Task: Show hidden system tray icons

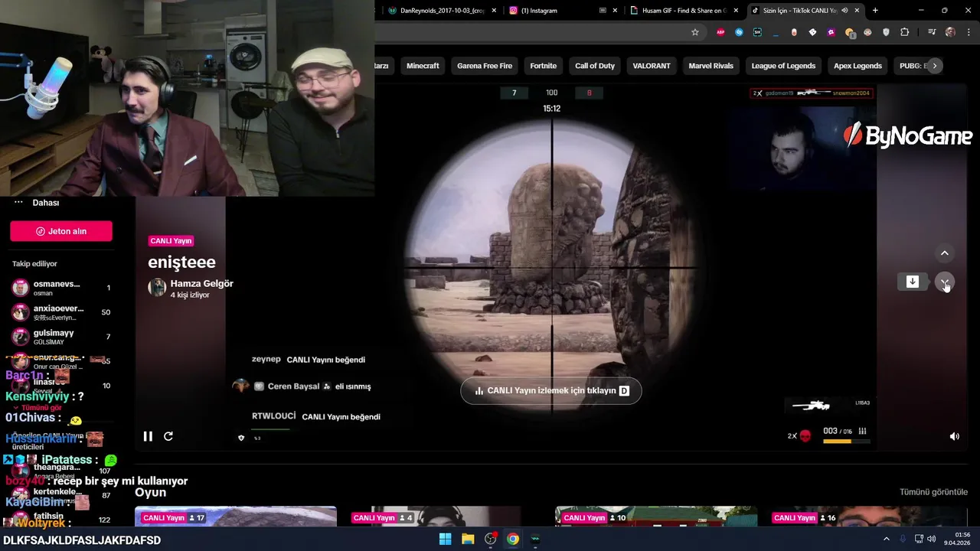Action: tap(887, 540)
